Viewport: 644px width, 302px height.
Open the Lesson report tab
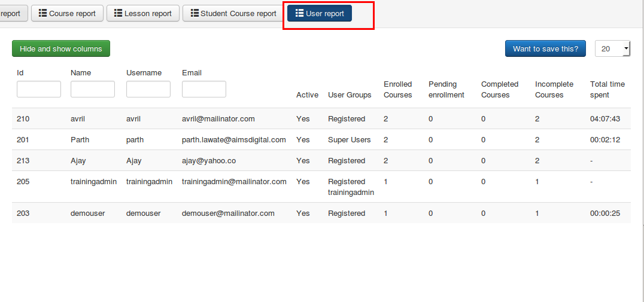pos(143,13)
